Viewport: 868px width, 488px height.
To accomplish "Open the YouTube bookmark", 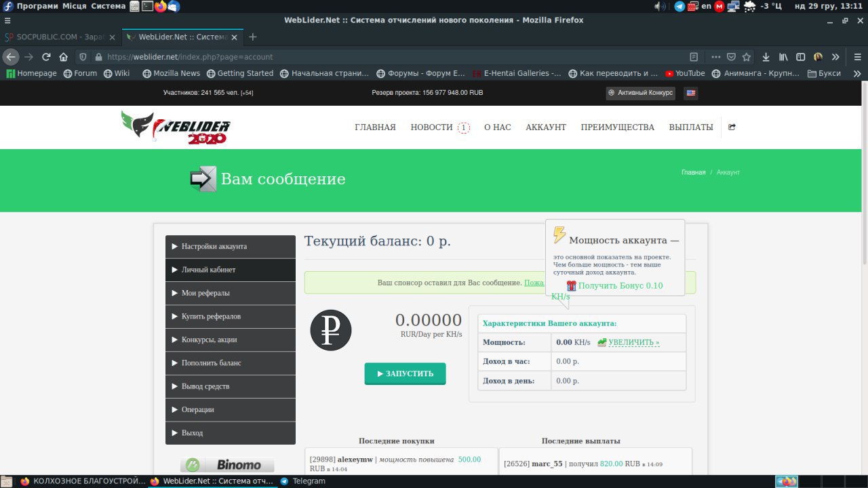I will (x=685, y=73).
